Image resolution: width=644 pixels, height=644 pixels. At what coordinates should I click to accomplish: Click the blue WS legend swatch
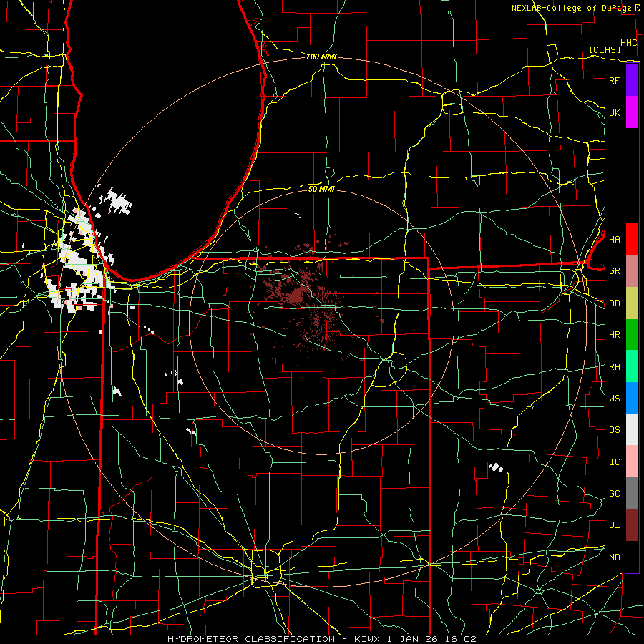632,398
